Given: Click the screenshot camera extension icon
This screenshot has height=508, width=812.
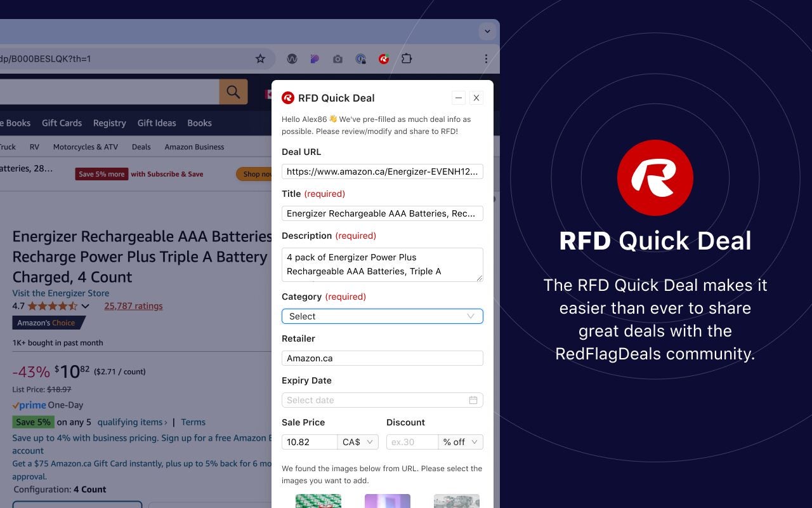Looking at the screenshot, I should [x=337, y=58].
